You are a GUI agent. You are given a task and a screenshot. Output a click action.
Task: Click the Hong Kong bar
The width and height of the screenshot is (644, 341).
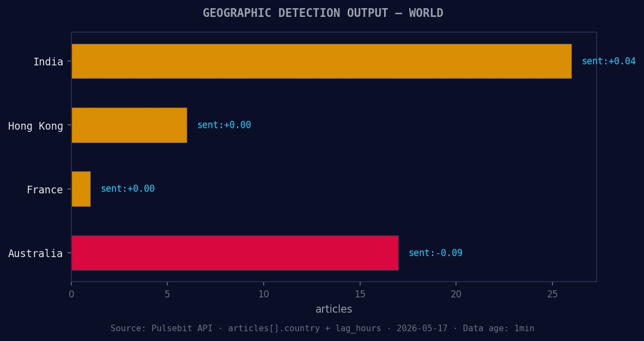click(x=129, y=125)
